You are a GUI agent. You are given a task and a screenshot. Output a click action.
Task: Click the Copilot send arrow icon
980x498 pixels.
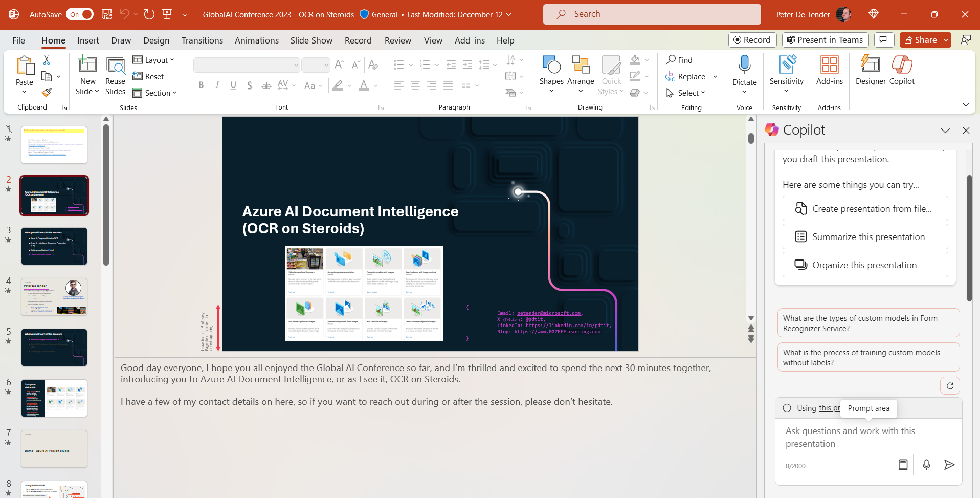click(x=949, y=465)
